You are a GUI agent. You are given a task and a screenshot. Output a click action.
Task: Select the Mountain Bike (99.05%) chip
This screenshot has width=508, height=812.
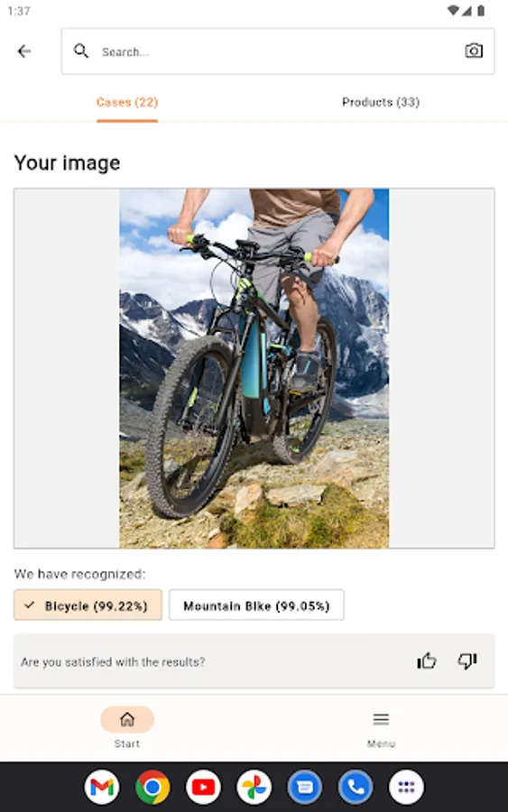coord(256,604)
